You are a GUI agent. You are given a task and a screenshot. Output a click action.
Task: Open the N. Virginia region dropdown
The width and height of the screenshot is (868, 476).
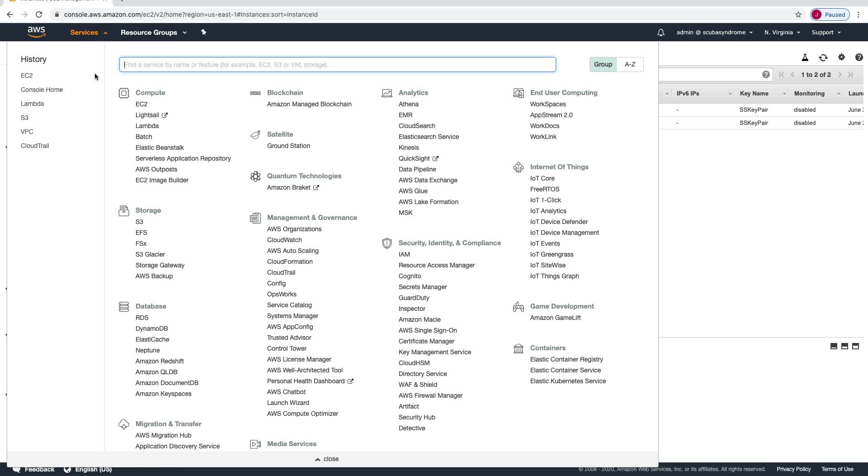[x=782, y=33]
